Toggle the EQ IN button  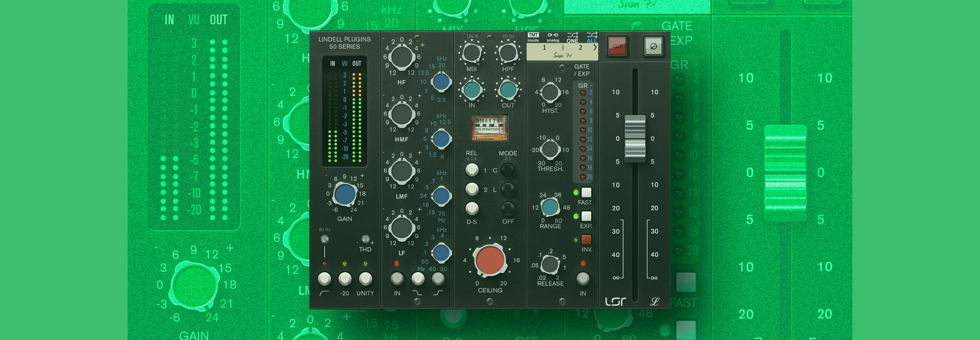[x=397, y=279]
